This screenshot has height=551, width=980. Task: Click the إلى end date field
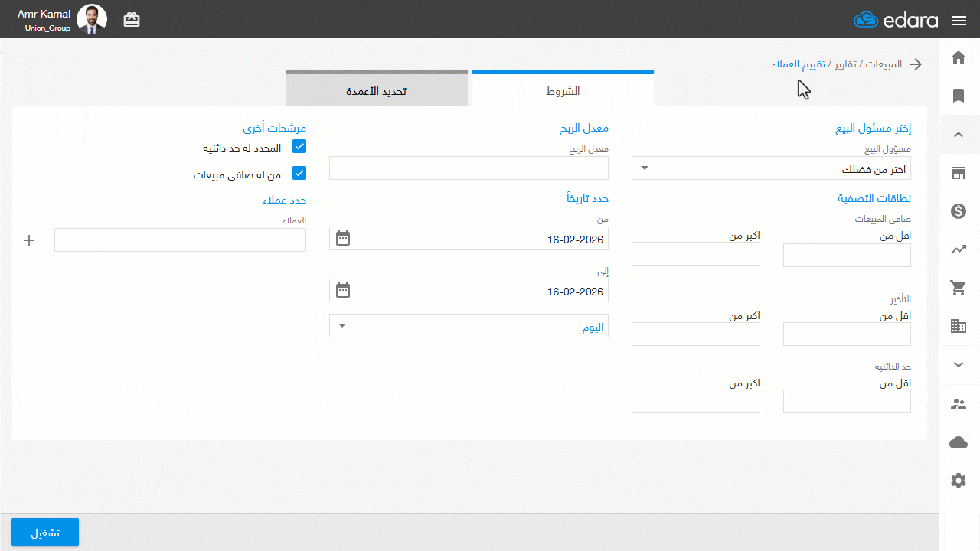469,291
